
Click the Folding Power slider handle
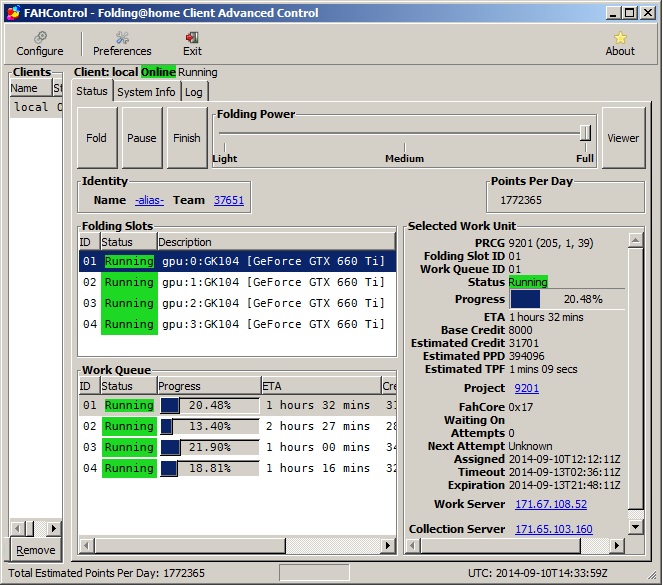tap(585, 133)
